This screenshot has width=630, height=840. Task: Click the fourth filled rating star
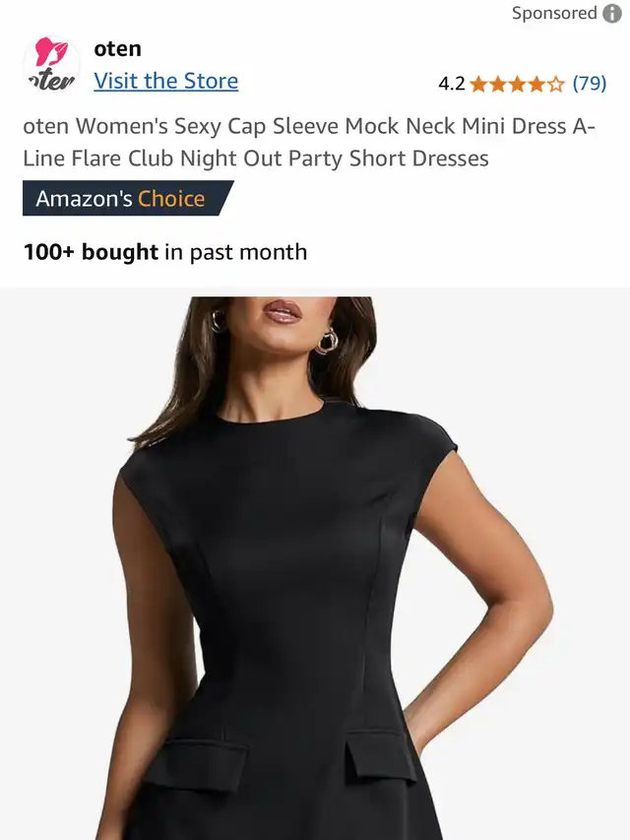pos(536,84)
